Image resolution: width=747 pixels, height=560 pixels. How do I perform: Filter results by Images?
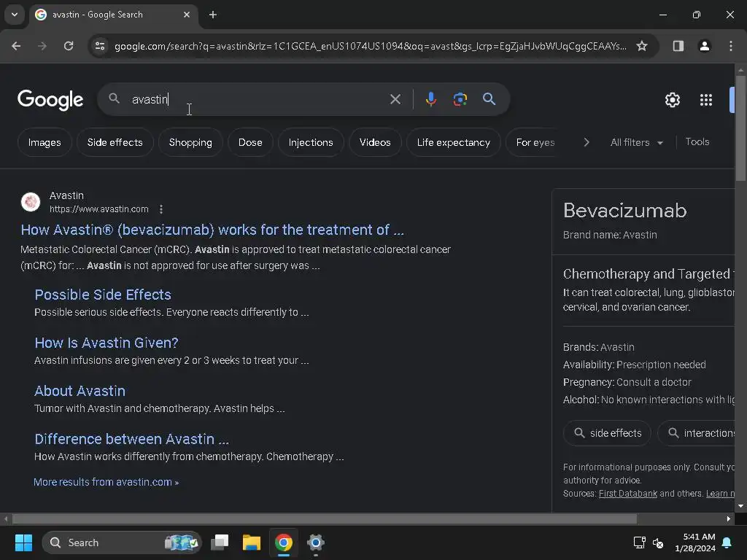[x=44, y=142]
